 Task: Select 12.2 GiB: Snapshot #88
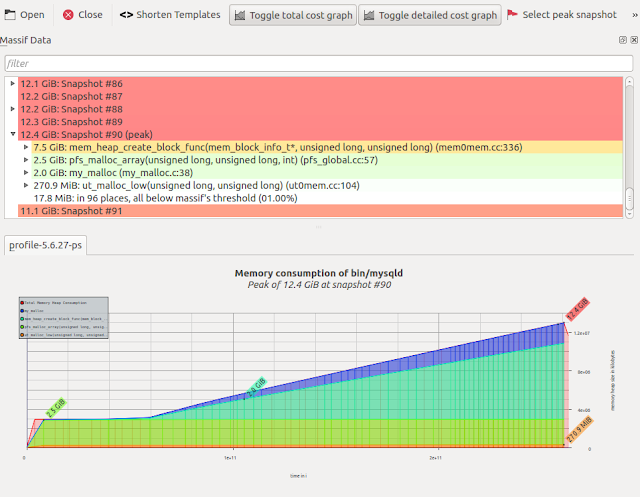click(320, 109)
